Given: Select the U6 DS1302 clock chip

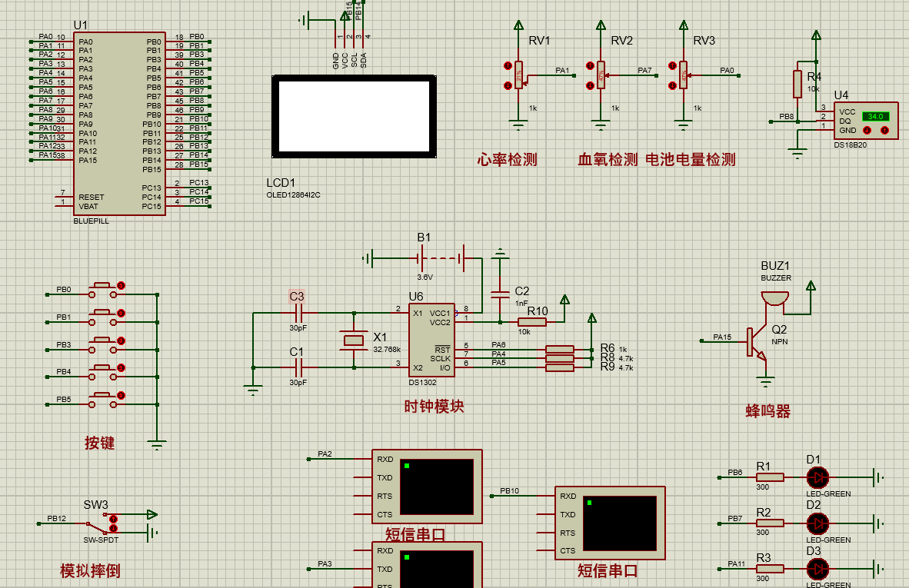Looking at the screenshot, I should pos(431,341).
